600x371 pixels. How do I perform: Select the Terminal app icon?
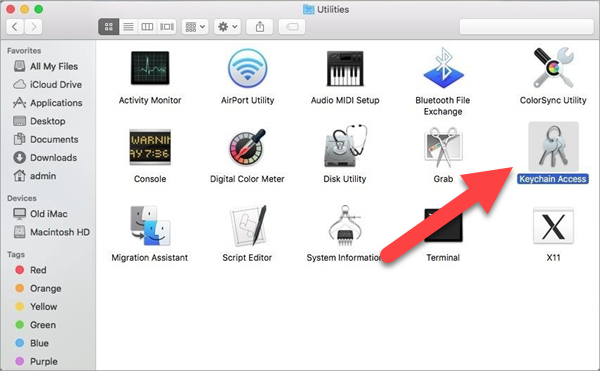click(x=443, y=226)
